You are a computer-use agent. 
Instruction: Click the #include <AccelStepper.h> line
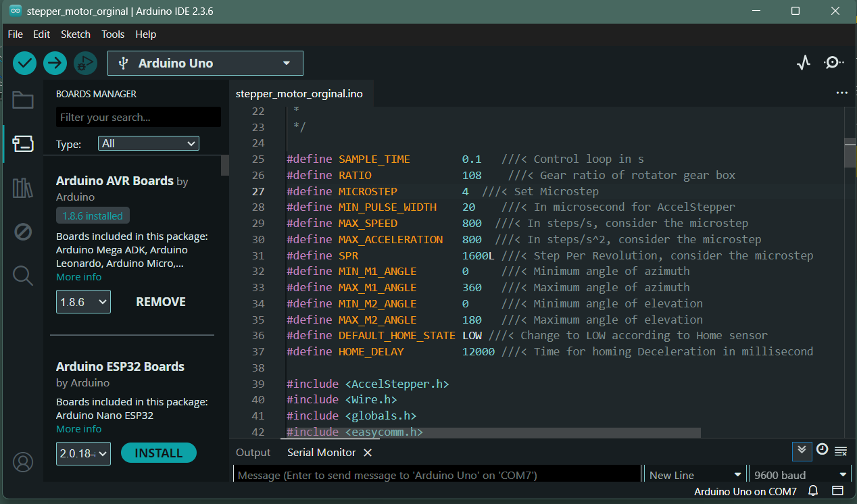tap(368, 384)
